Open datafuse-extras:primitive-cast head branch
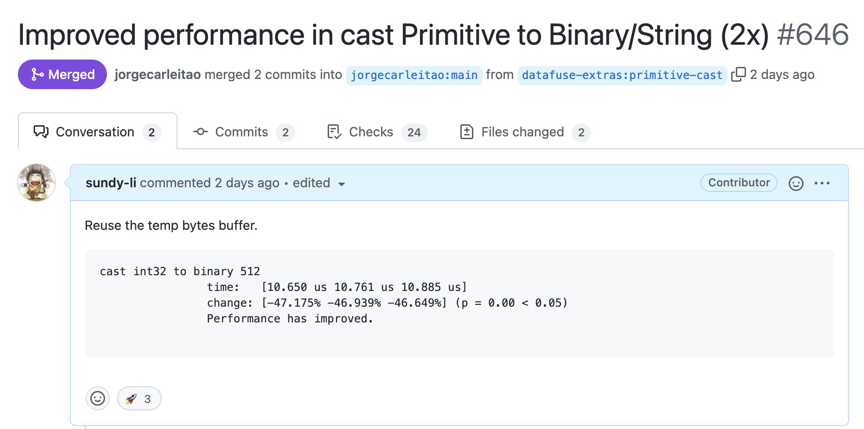Screen dimensions: 864x429 tap(622, 75)
